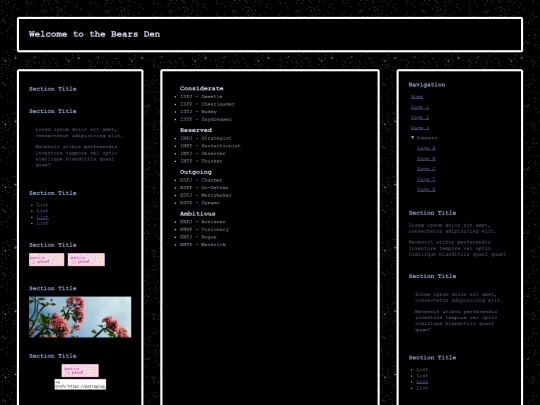Click the second petra pixel badge in the row
This screenshot has height=405, width=540.
tap(86, 260)
